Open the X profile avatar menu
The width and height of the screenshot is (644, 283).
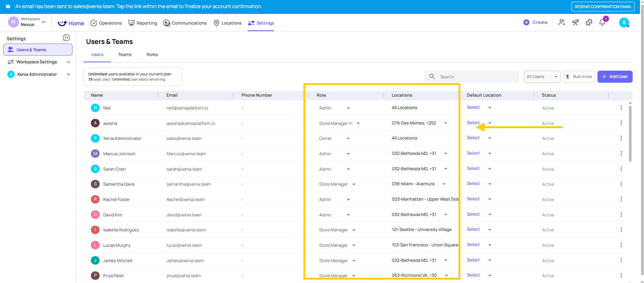624,22
